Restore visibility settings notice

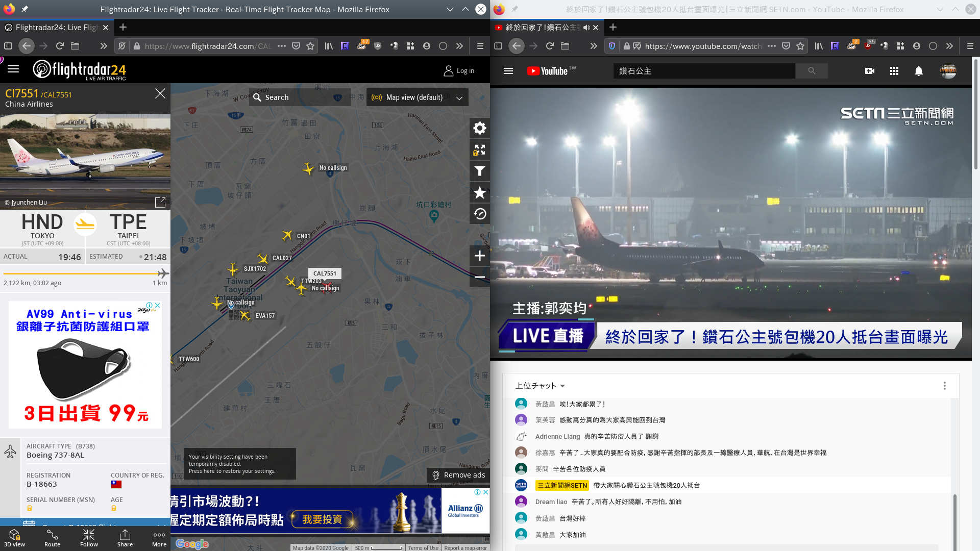[240, 464]
